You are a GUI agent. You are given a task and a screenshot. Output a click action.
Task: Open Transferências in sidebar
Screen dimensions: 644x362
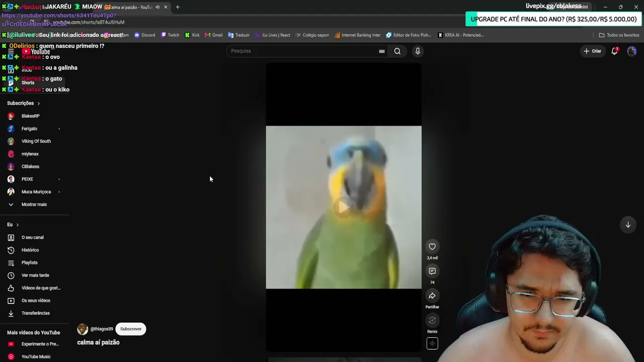(x=34, y=313)
